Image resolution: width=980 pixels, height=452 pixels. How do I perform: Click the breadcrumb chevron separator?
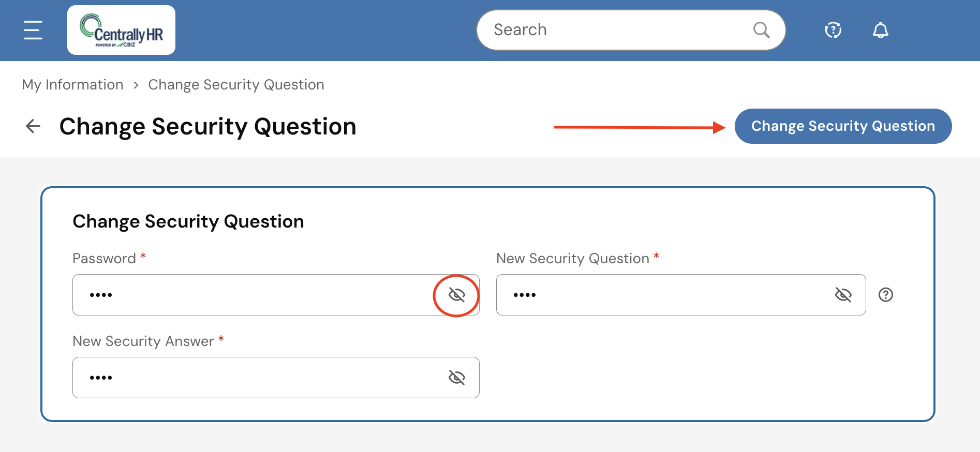tap(136, 85)
